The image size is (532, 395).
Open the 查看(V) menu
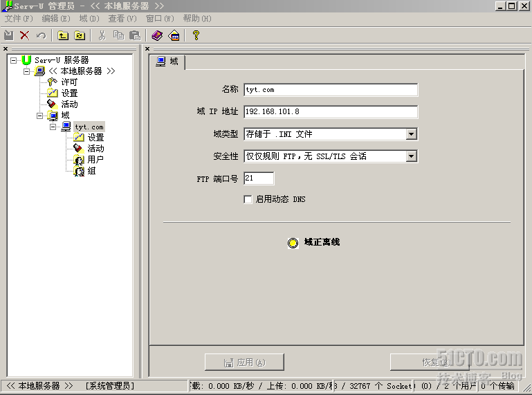click(122, 18)
